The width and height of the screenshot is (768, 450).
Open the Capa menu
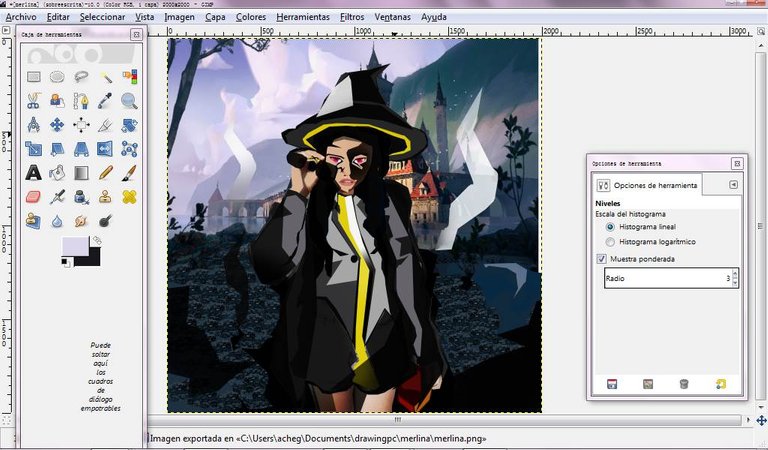pyautogui.click(x=215, y=17)
